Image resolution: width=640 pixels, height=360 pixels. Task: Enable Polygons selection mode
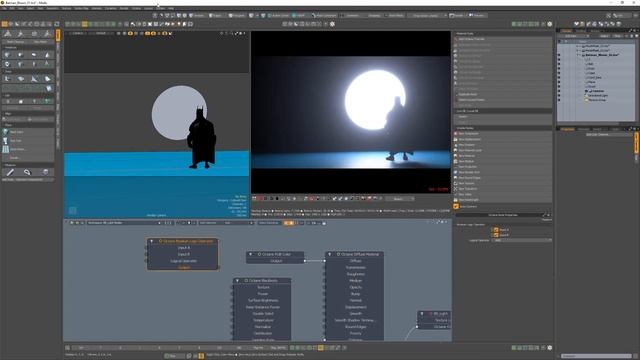pyautogui.click(x=236, y=16)
